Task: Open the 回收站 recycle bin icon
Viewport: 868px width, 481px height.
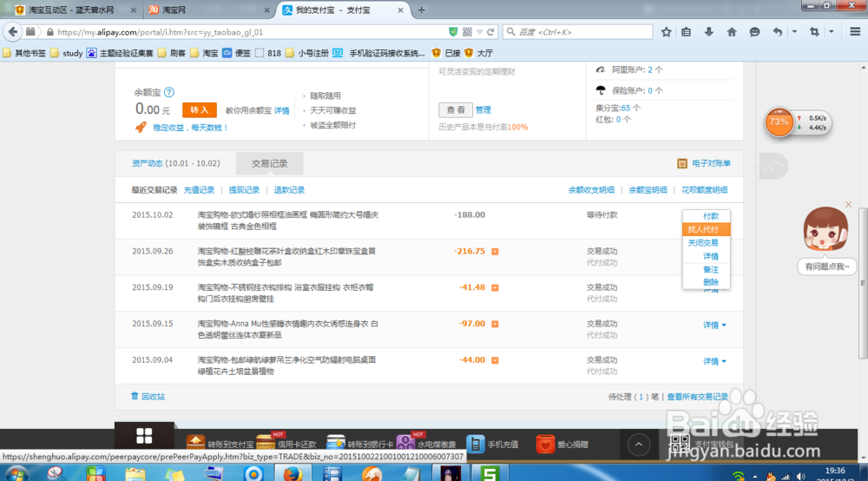Action: click(135, 396)
